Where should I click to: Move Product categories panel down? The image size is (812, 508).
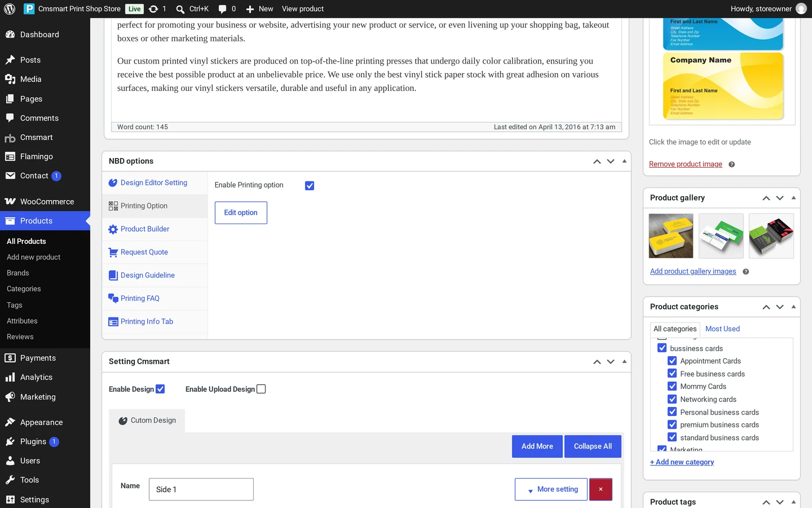pyautogui.click(x=780, y=307)
